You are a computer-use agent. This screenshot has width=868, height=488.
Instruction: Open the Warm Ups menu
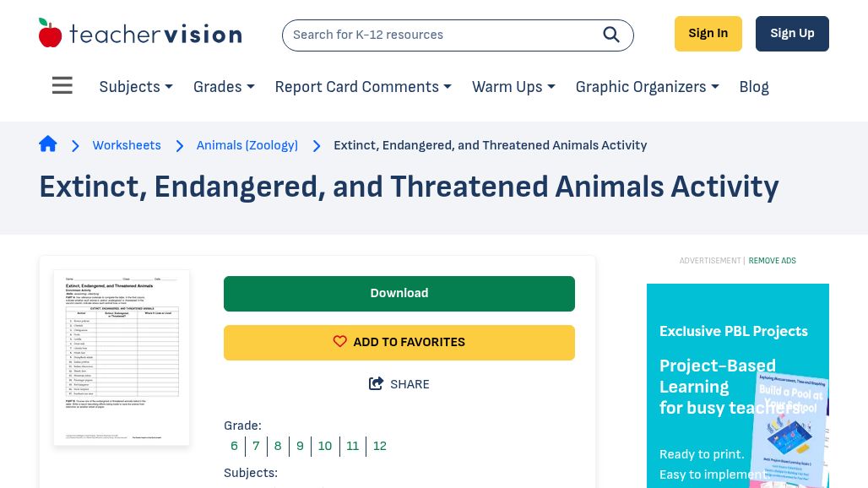point(513,87)
